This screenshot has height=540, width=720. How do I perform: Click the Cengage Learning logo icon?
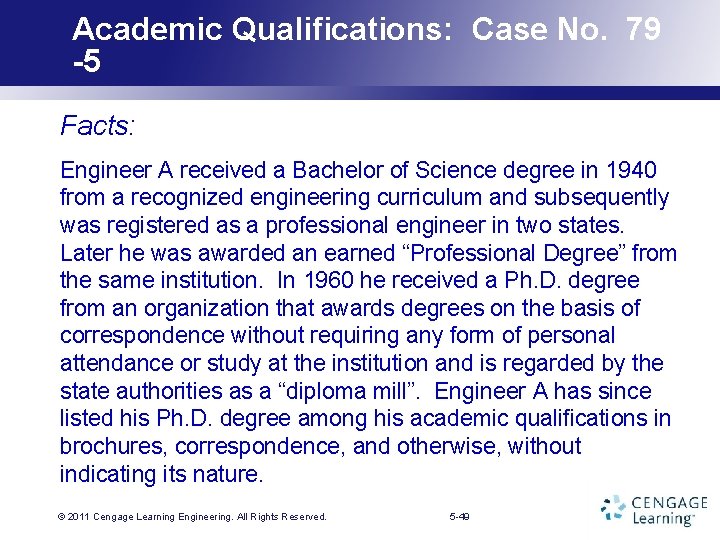[x=613, y=508]
